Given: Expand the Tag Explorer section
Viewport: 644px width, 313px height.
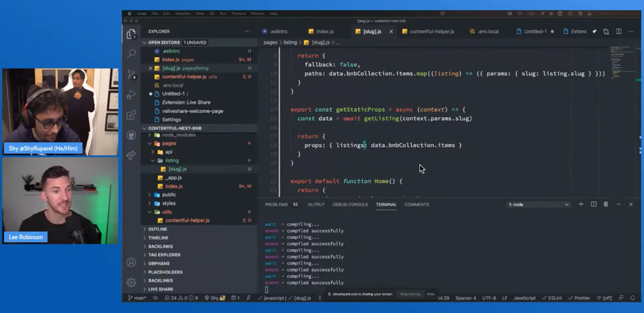Looking at the screenshot, I should pyautogui.click(x=199, y=255).
